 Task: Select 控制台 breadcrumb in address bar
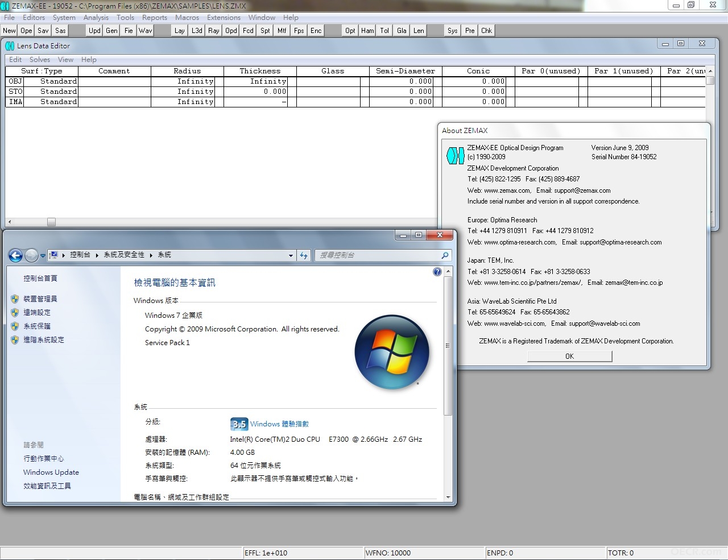point(80,255)
